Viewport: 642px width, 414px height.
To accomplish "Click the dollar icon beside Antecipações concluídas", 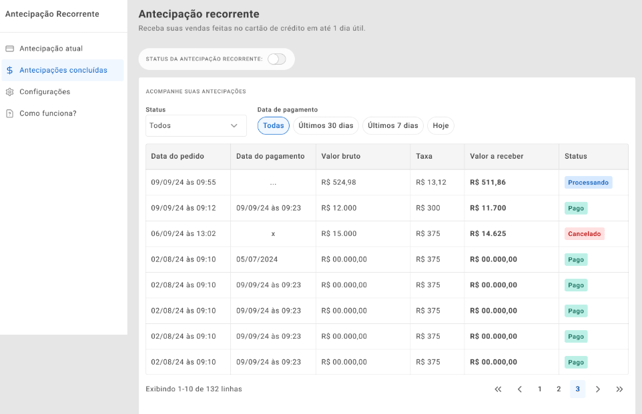I will [10, 70].
